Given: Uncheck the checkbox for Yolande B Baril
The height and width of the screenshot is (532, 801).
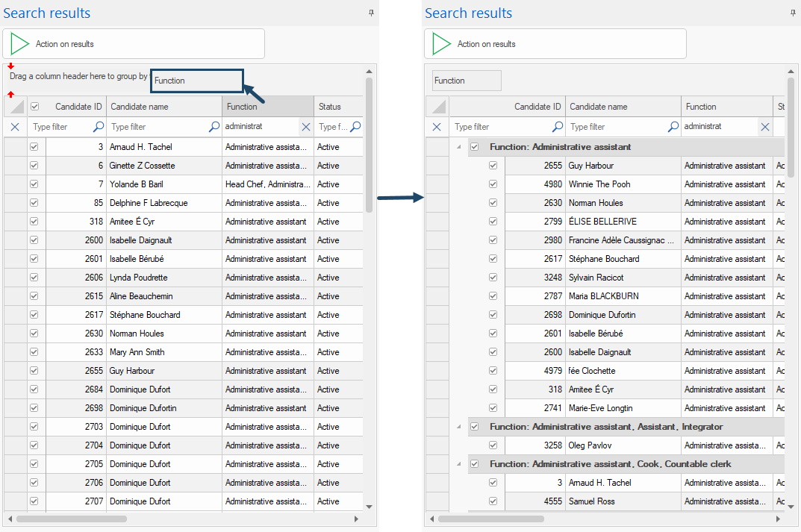Looking at the screenshot, I should click(x=34, y=184).
